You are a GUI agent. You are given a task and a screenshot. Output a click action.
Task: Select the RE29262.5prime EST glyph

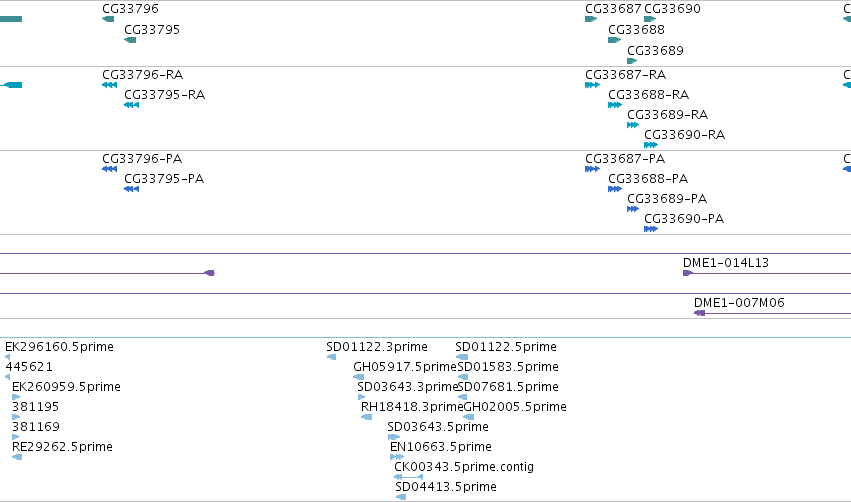(17, 457)
